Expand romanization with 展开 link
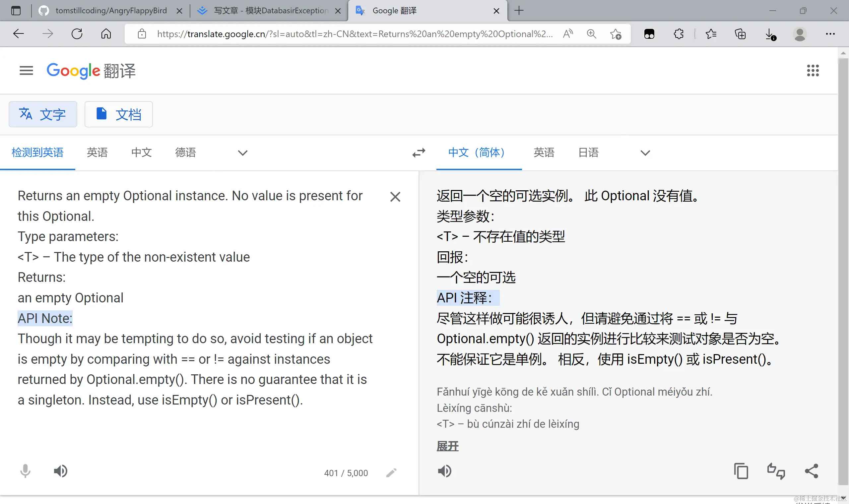The height and width of the screenshot is (504, 849). point(447,446)
